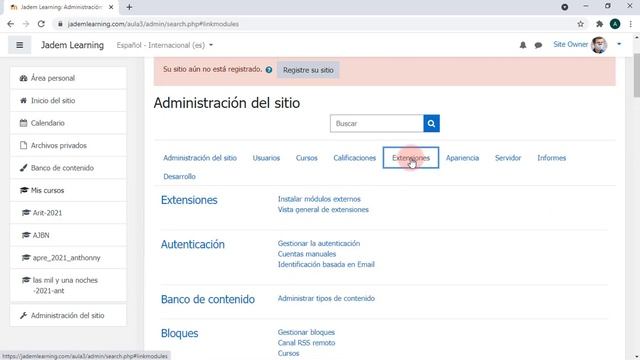Viewport: 640px width, 360px height.
Task: Bookmark this page with star icon
Action: tap(580, 24)
